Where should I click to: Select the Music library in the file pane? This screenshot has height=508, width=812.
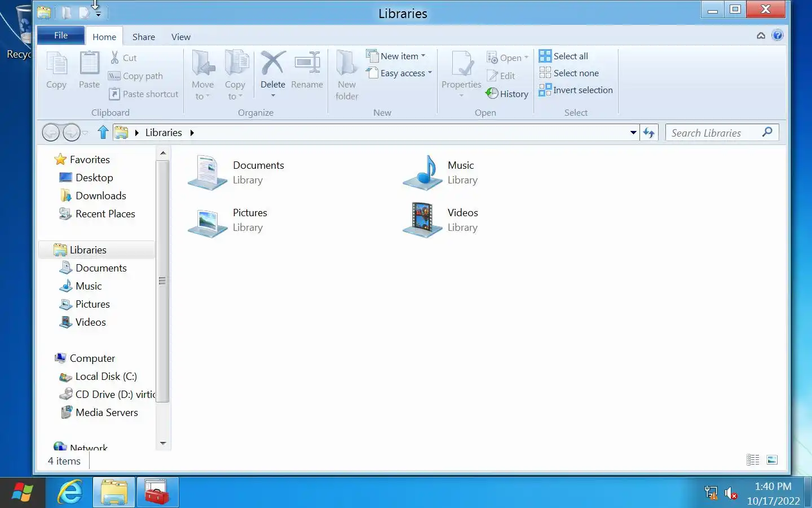tap(440, 173)
